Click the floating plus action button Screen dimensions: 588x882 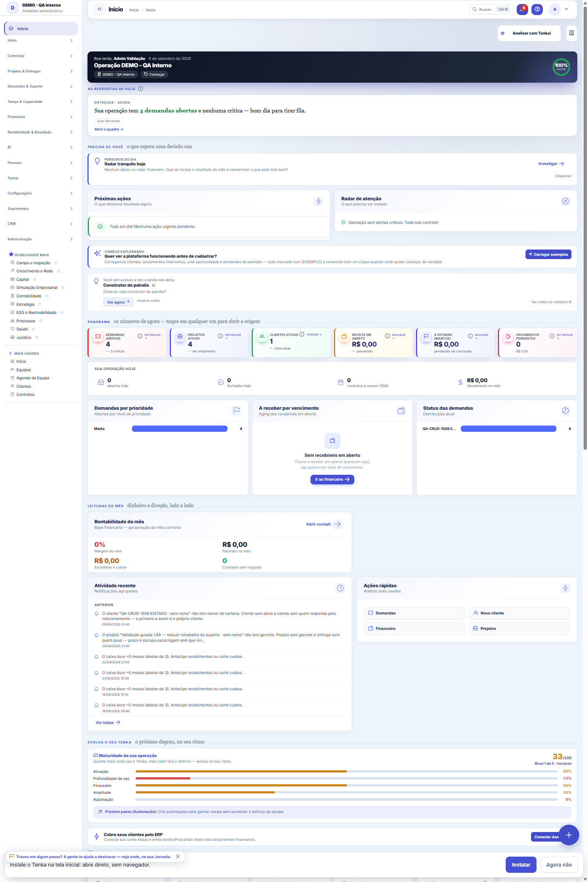(569, 835)
